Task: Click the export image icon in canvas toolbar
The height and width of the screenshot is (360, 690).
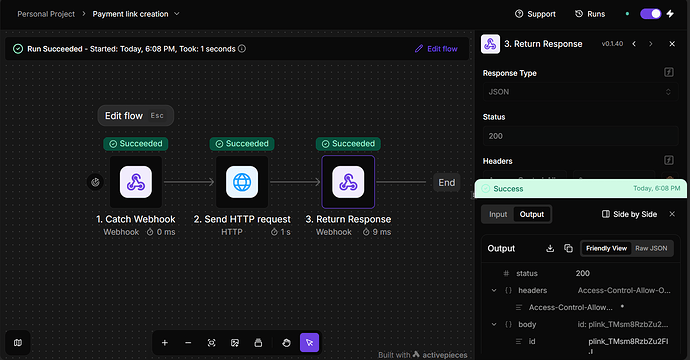Action: [x=235, y=342]
